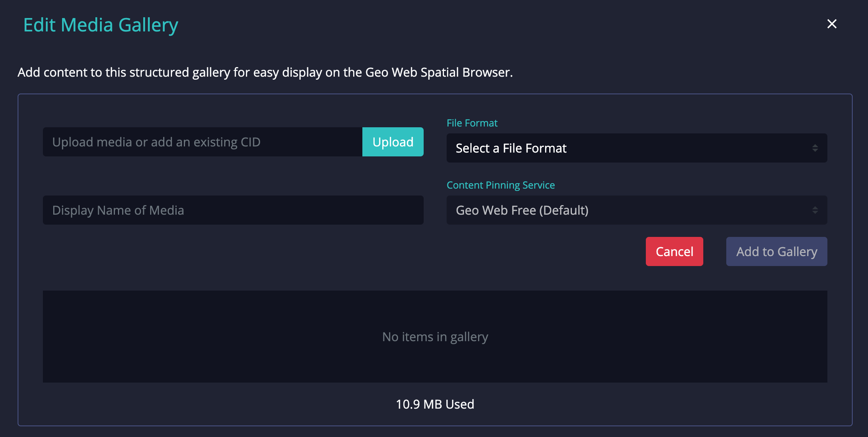The width and height of the screenshot is (868, 437).
Task: Click the Content Pinning Service label
Action: point(501,185)
